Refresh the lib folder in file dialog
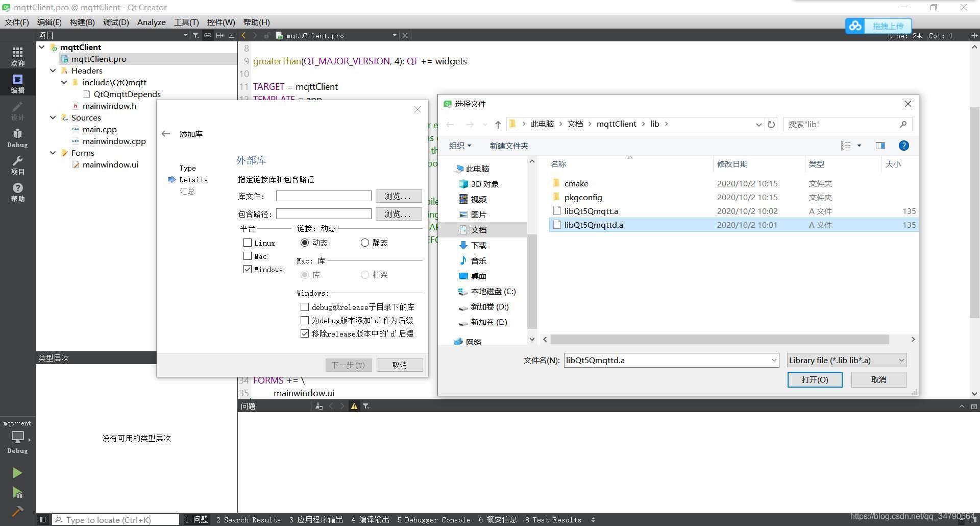This screenshot has width=980, height=526. (771, 124)
